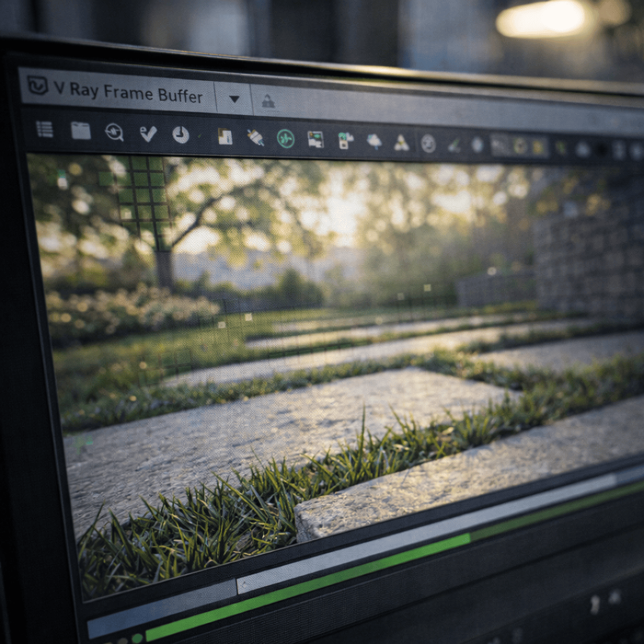Click the person silhouette icon in the title bar
This screenshot has height=644, width=644.
coord(268,101)
